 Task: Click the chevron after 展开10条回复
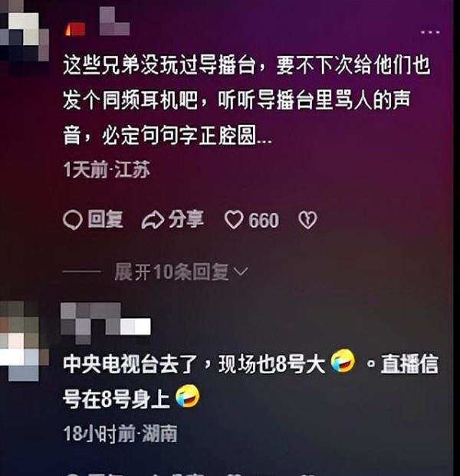point(242,271)
